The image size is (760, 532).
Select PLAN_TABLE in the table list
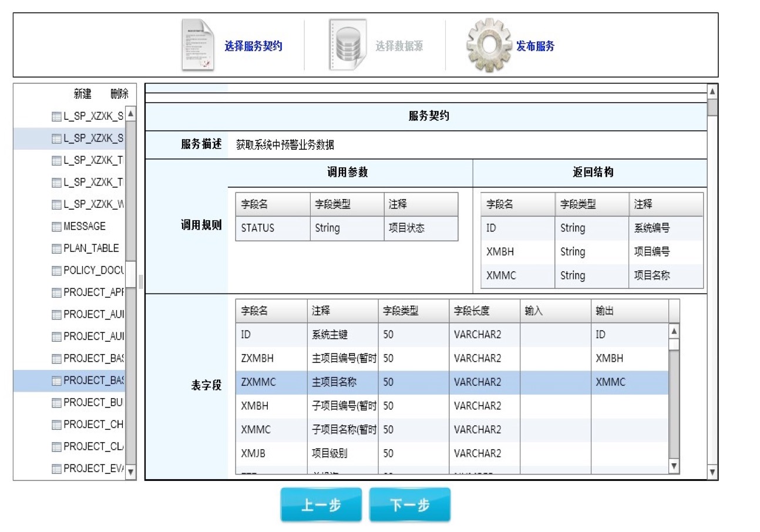click(91, 248)
